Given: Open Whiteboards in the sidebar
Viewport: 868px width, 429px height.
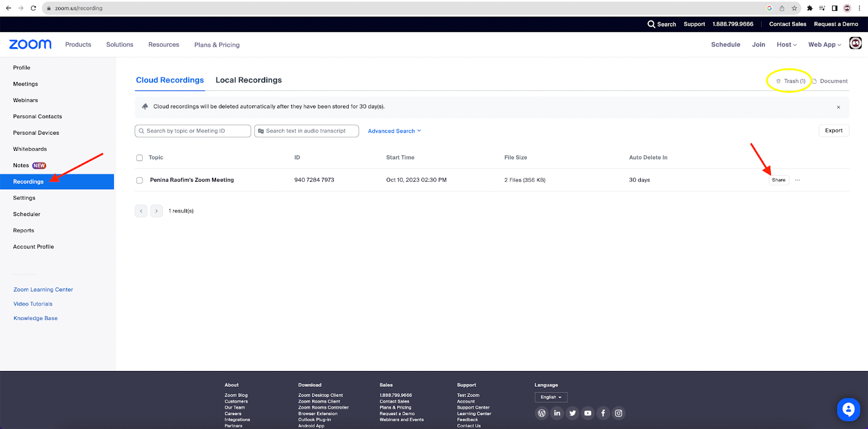Looking at the screenshot, I should tap(30, 149).
